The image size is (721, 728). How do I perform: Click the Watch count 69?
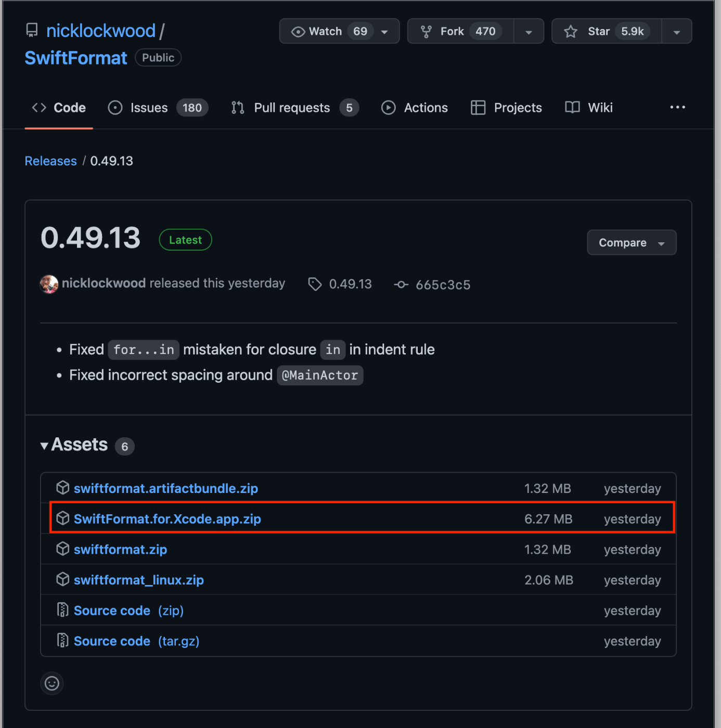[360, 31]
